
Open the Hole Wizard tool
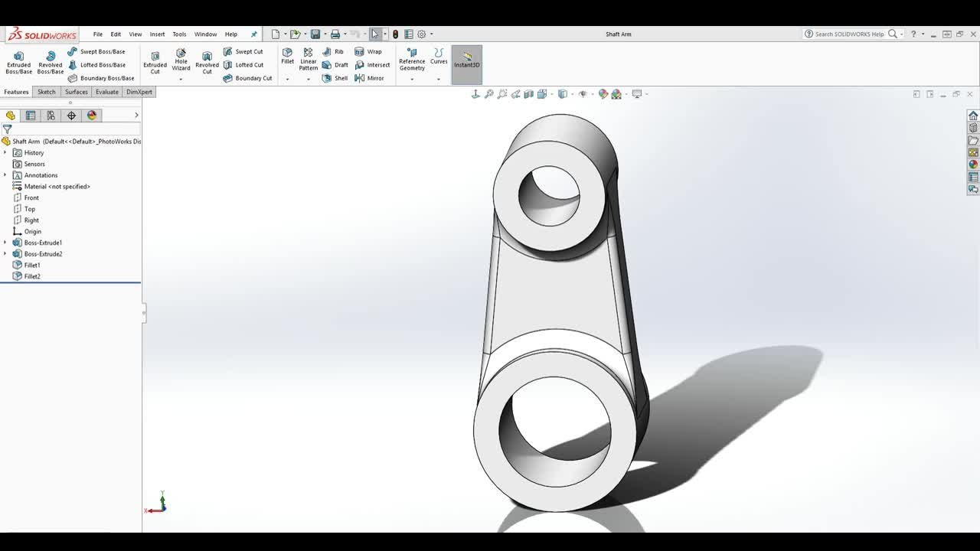pyautogui.click(x=181, y=60)
